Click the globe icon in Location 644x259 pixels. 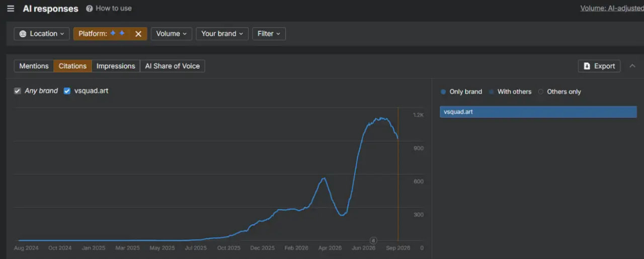[23, 34]
